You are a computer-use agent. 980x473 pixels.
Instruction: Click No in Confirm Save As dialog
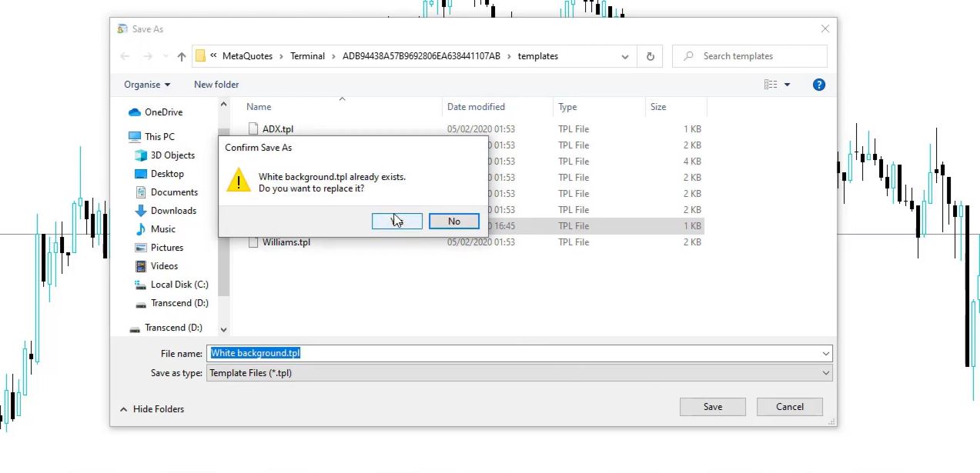[454, 222]
